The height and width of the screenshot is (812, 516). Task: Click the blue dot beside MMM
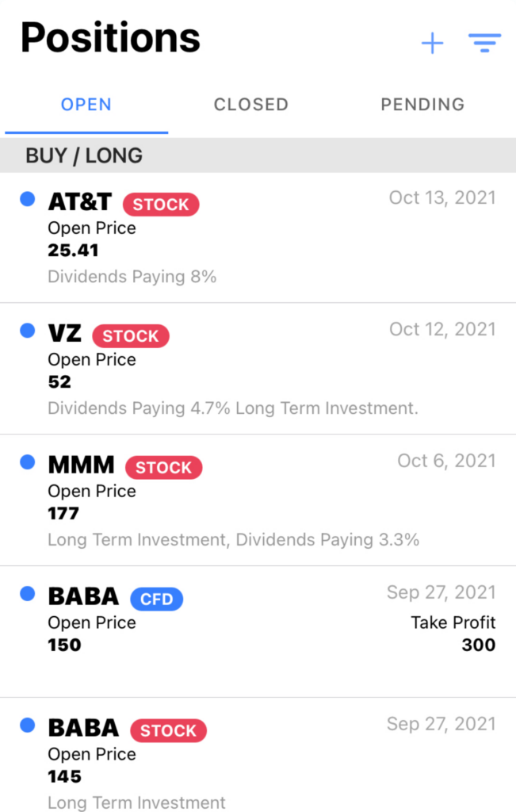[28, 462]
